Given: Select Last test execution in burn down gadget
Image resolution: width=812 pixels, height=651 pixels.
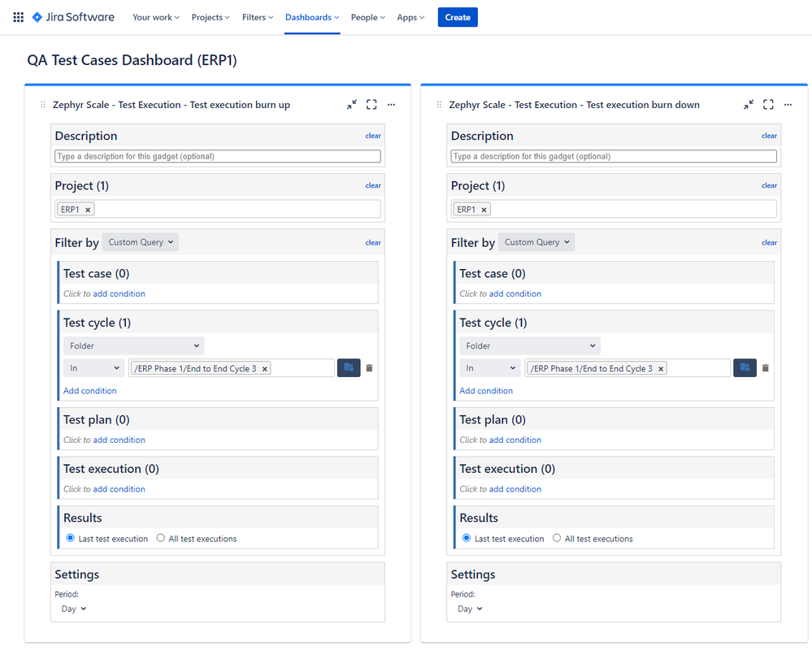Looking at the screenshot, I should 467,538.
